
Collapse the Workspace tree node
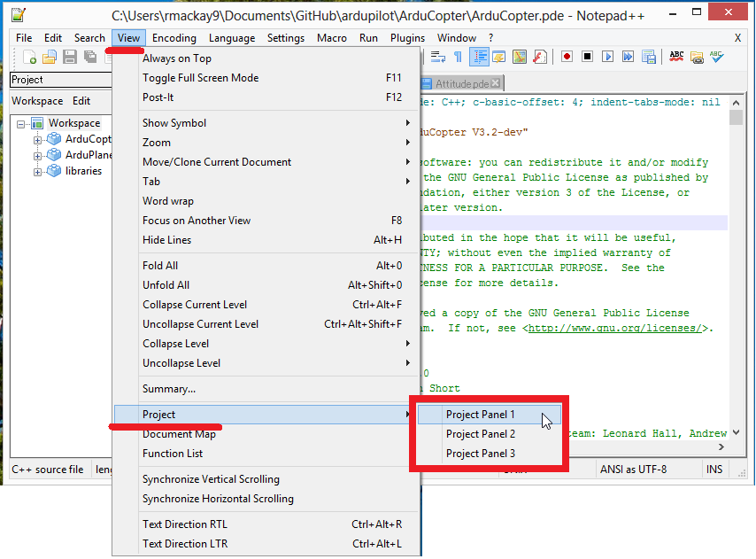[x=21, y=122]
